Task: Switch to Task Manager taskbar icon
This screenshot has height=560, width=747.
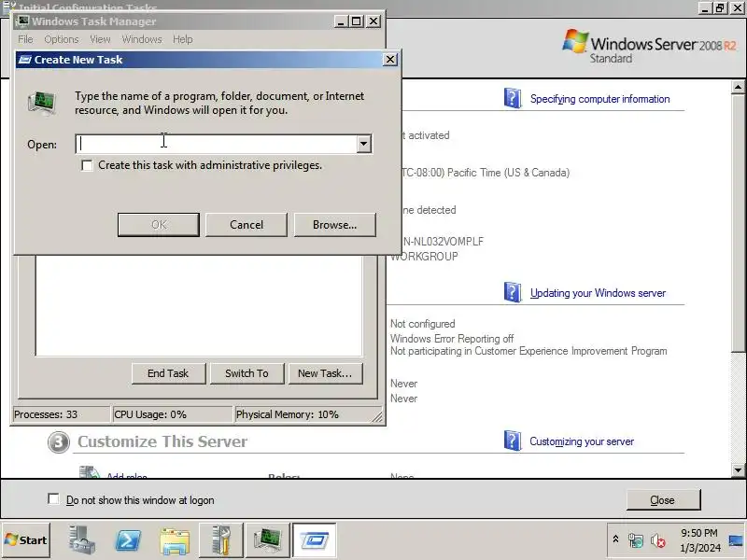Action: tap(267, 540)
